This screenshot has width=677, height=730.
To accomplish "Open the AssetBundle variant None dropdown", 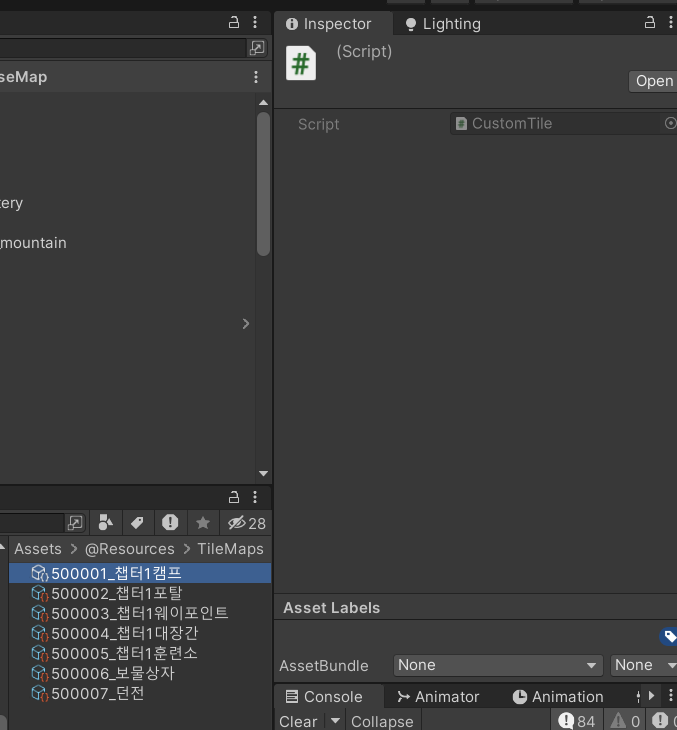I will tap(644, 665).
